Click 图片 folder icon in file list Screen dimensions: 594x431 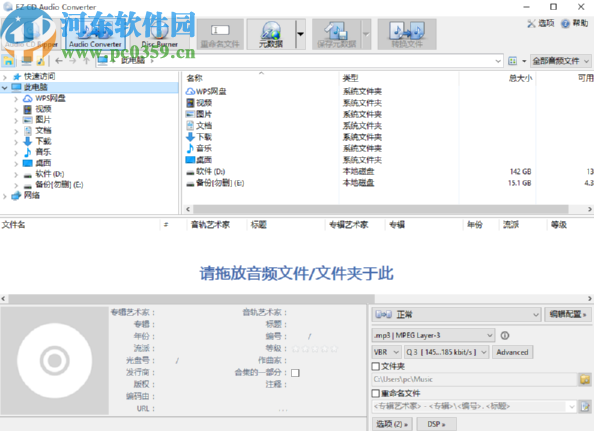(x=190, y=114)
